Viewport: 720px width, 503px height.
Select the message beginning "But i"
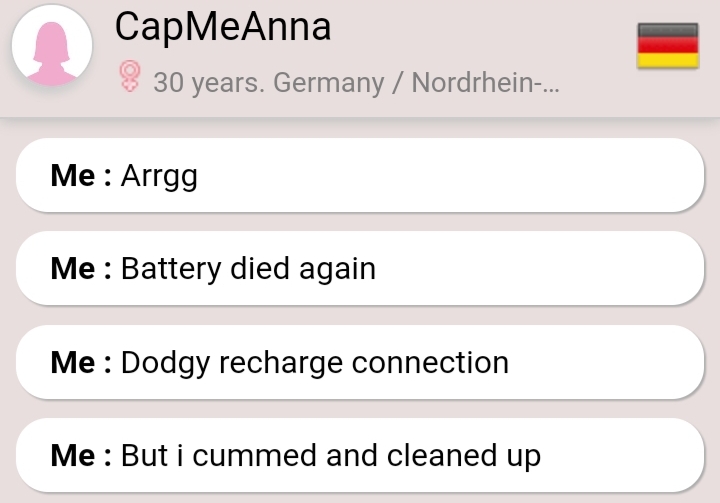coord(360,455)
